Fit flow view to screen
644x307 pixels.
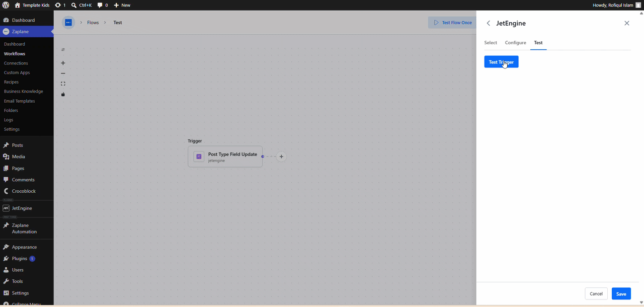(x=63, y=84)
